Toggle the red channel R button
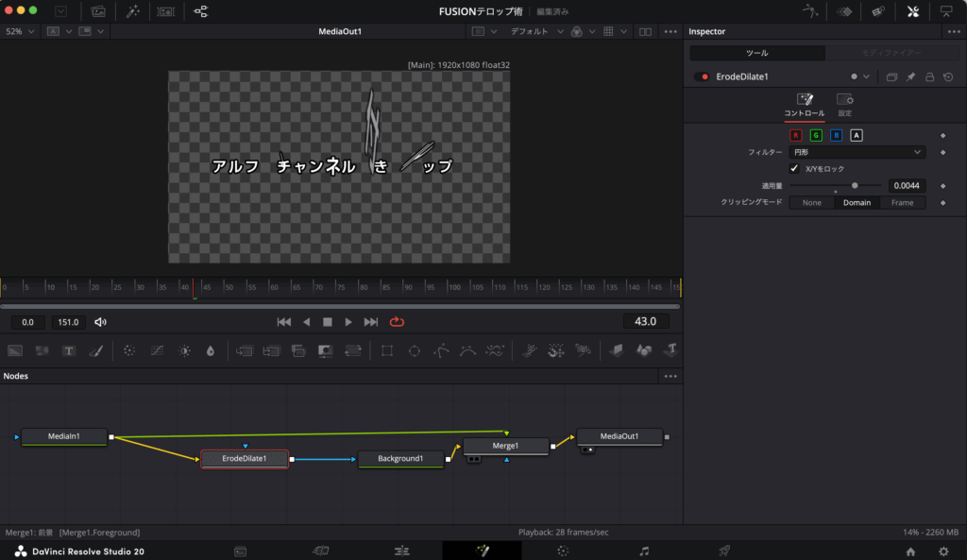 [795, 135]
